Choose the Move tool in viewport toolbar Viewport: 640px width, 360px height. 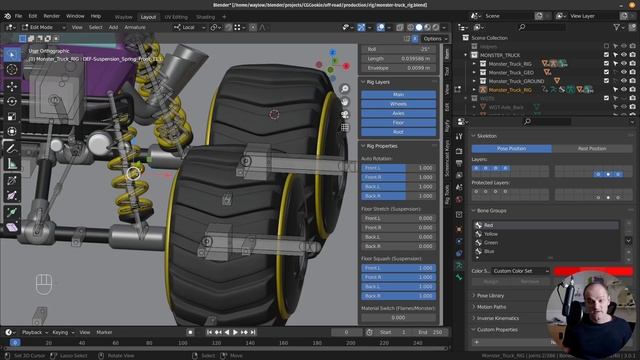(12, 86)
